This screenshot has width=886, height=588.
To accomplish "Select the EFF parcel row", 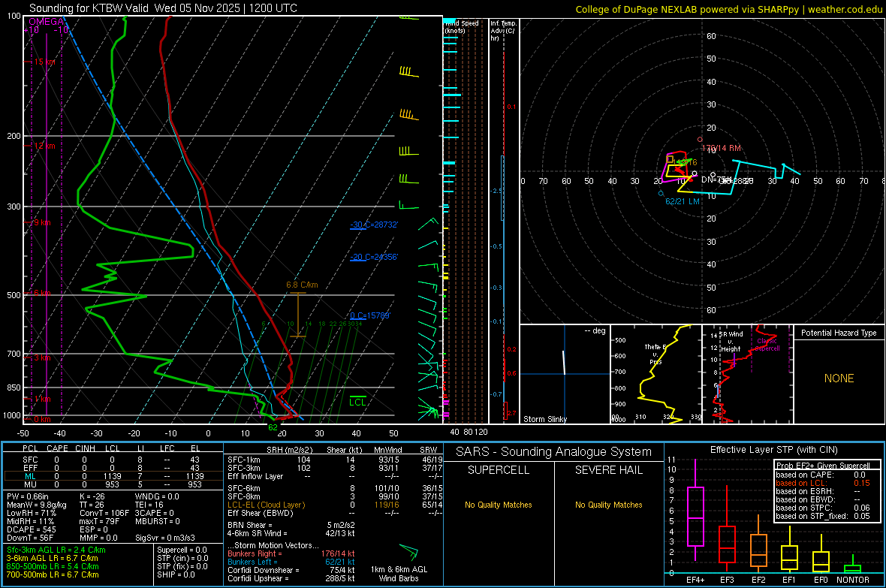I will (x=113, y=468).
